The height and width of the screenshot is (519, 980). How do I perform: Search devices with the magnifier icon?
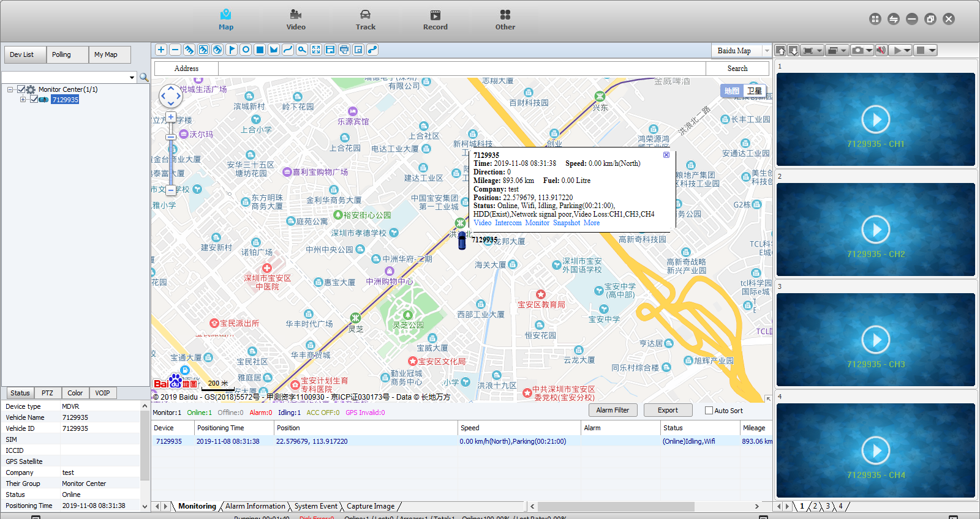click(144, 77)
